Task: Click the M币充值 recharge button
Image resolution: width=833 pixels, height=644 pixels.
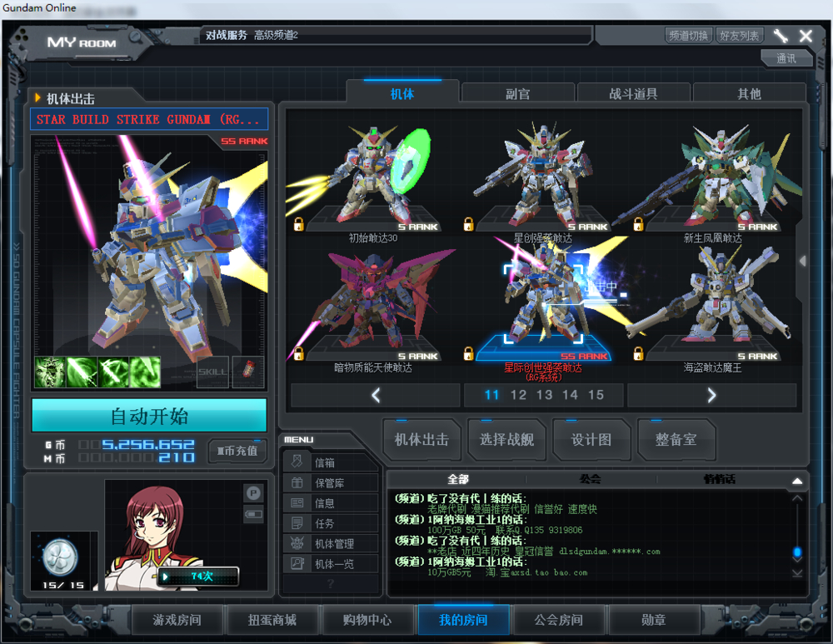Action: 237,451
